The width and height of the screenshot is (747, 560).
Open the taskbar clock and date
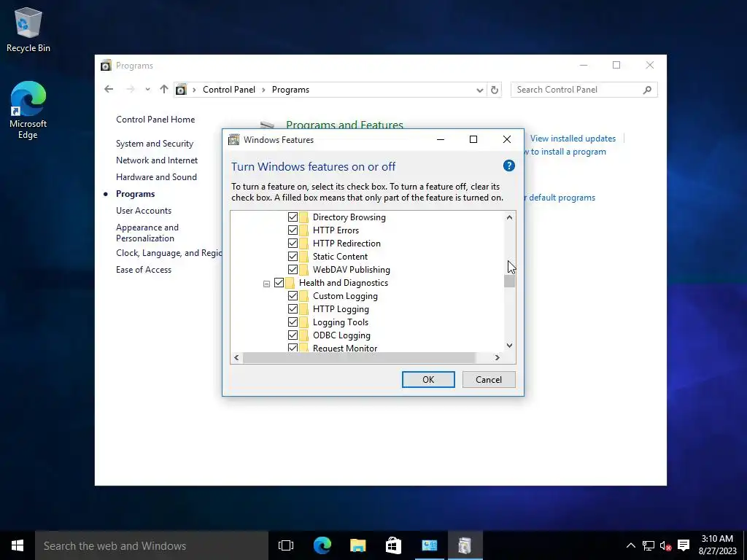[x=718, y=545]
